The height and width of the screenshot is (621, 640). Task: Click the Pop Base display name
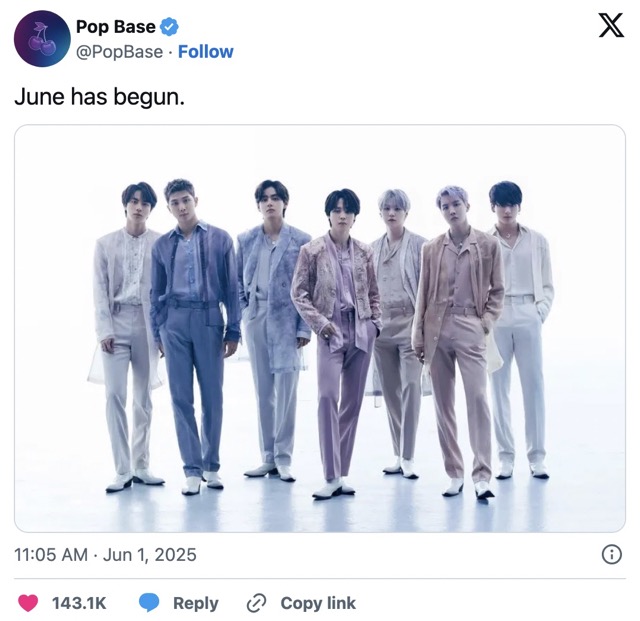pos(116,27)
